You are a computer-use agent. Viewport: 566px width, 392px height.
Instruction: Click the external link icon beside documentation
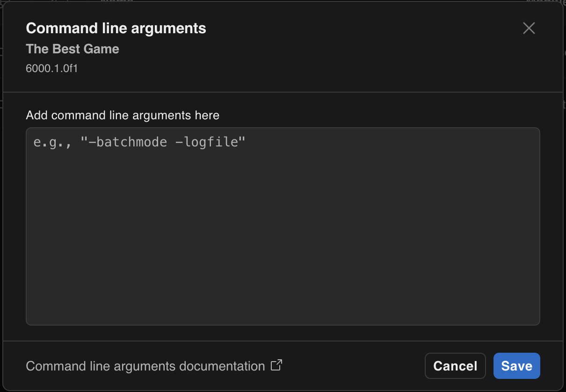277,365
